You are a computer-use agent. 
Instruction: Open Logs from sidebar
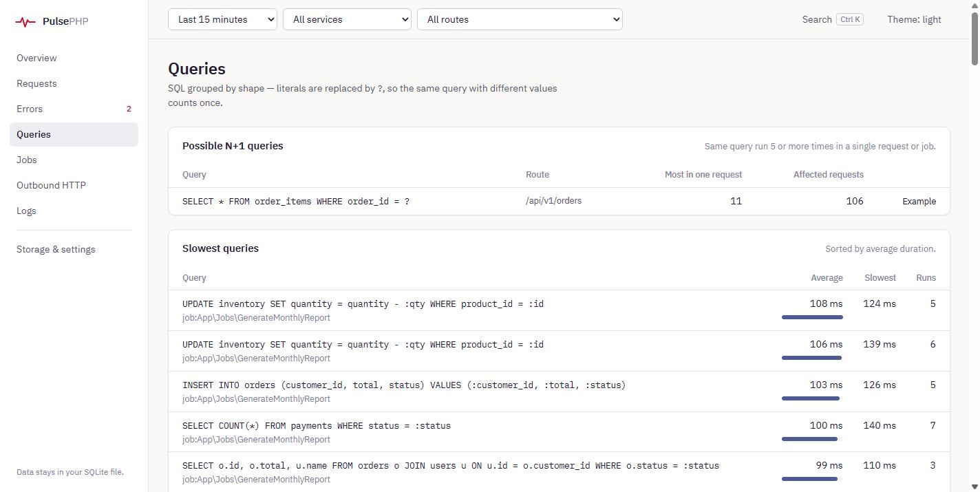[x=74, y=211]
